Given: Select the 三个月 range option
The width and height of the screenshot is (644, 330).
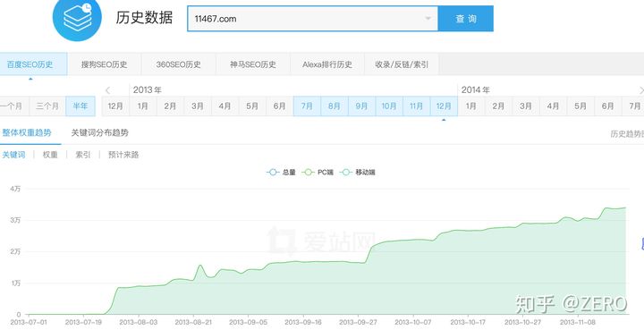Looking at the screenshot, I should 47,106.
